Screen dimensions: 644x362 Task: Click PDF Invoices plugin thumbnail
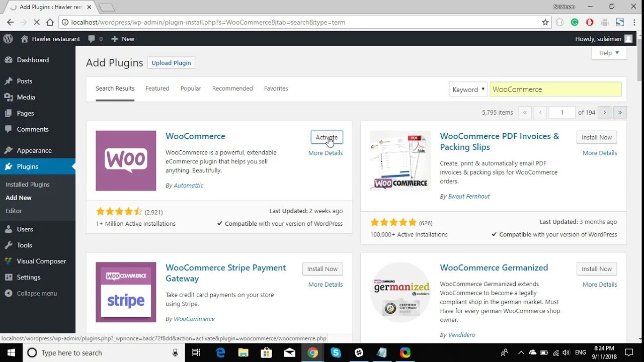coord(400,161)
